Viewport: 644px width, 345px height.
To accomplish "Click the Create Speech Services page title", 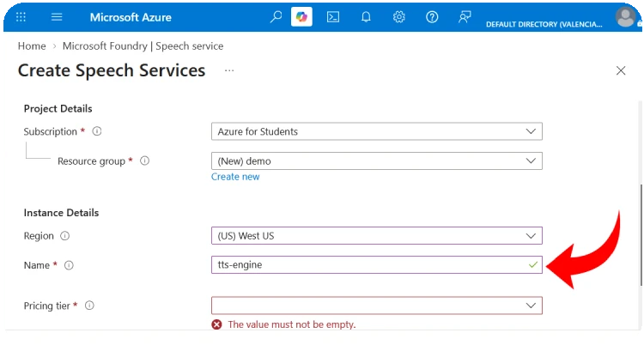I will 112,70.
